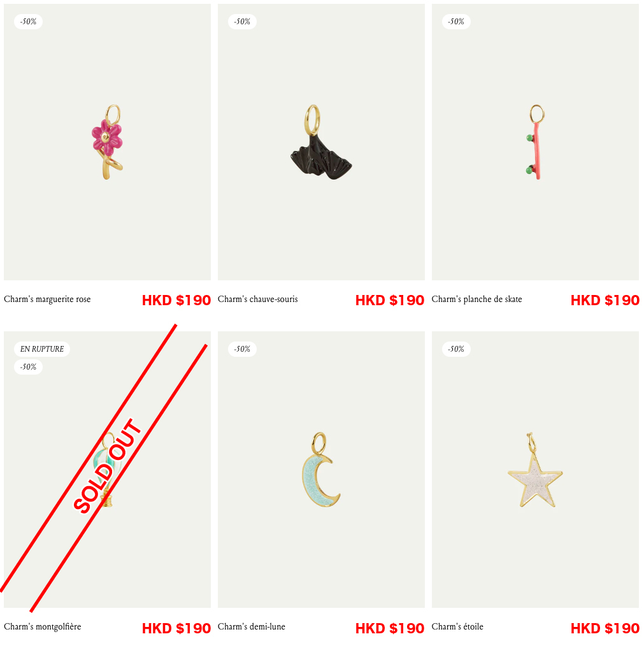644x669 pixels.
Task: Click the -50% badge on chauve-souris
Action: [242, 21]
